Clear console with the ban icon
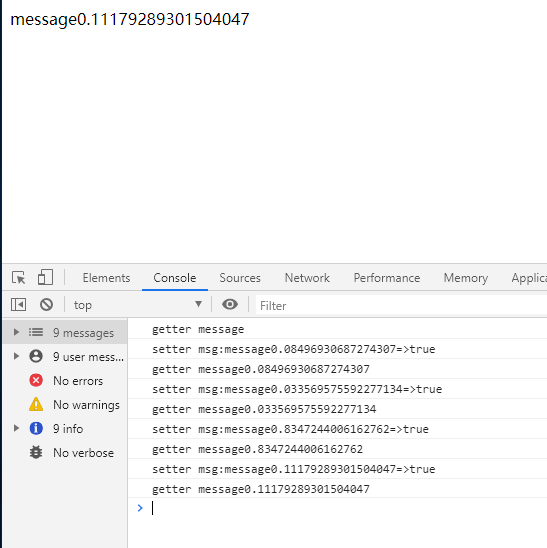This screenshot has height=548, width=547. (x=46, y=305)
